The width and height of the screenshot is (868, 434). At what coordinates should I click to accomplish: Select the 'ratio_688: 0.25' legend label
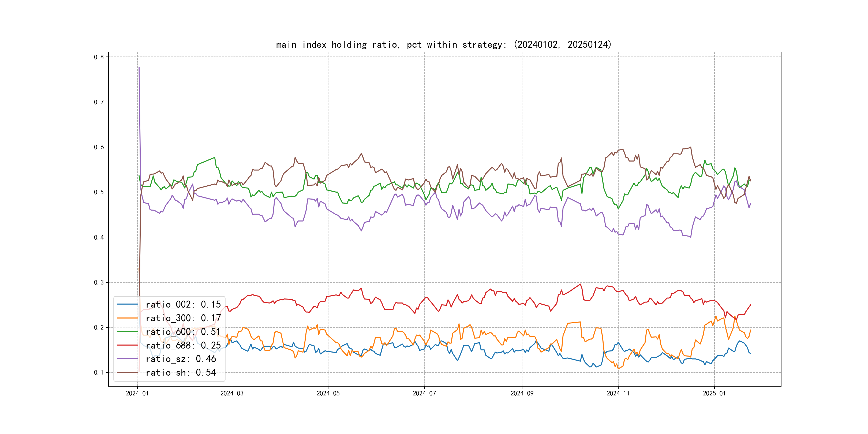tap(183, 345)
